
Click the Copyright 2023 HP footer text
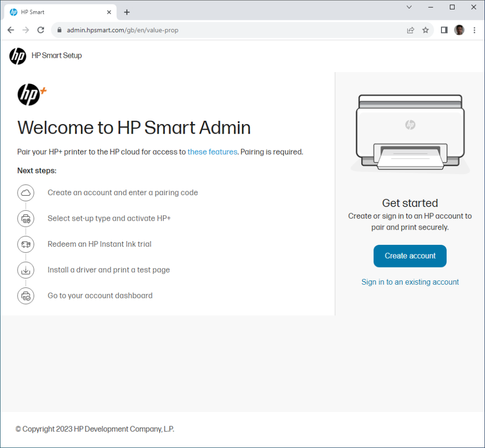tap(95, 429)
